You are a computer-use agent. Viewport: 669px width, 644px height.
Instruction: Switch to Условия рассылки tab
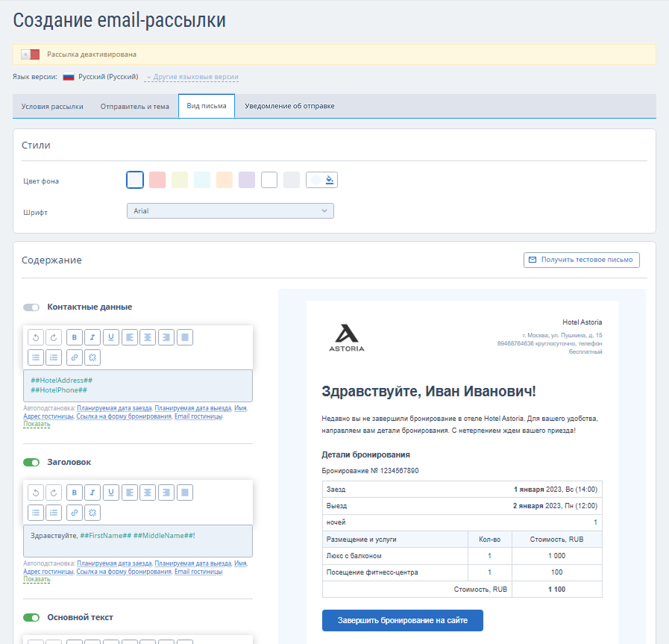click(52, 106)
